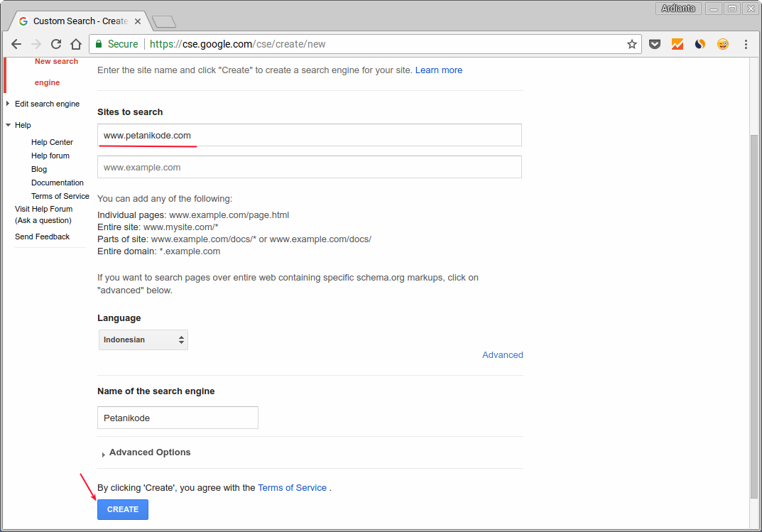Open the Google Analytics extension
This screenshot has width=762, height=532.
677,43
